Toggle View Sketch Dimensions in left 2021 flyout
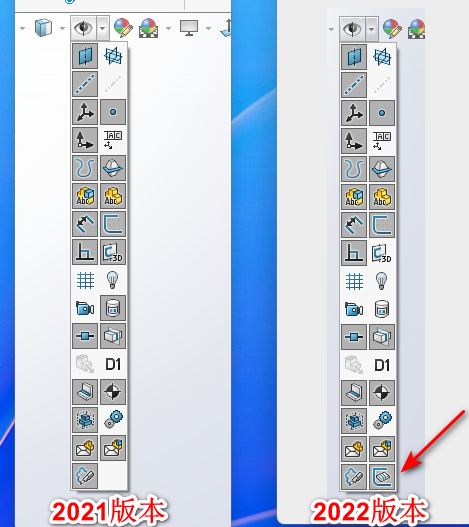 85,224
